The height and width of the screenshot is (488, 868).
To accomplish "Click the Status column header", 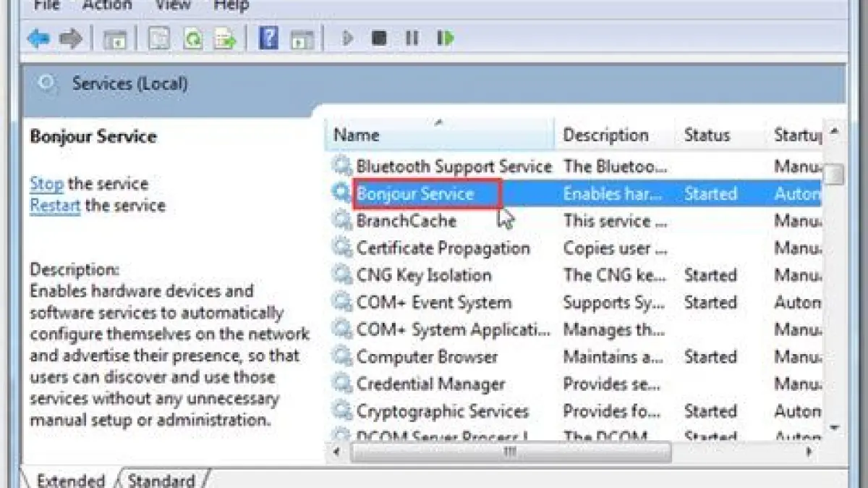I will tap(707, 135).
